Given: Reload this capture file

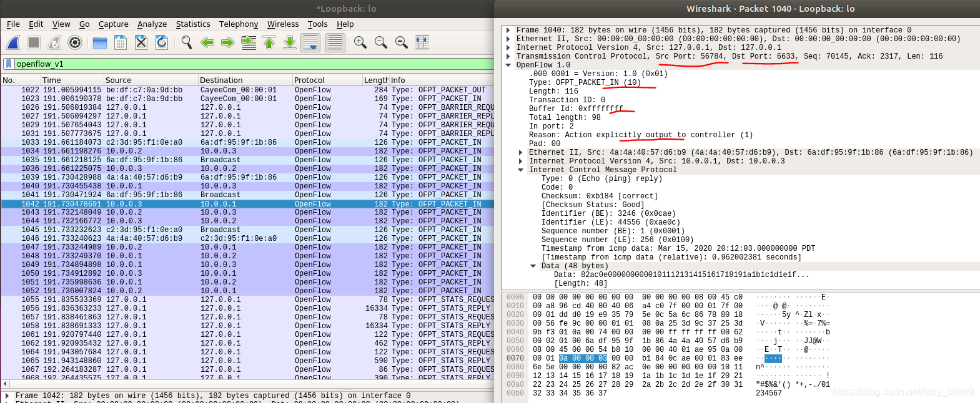Looking at the screenshot, I should click(162, 42).
